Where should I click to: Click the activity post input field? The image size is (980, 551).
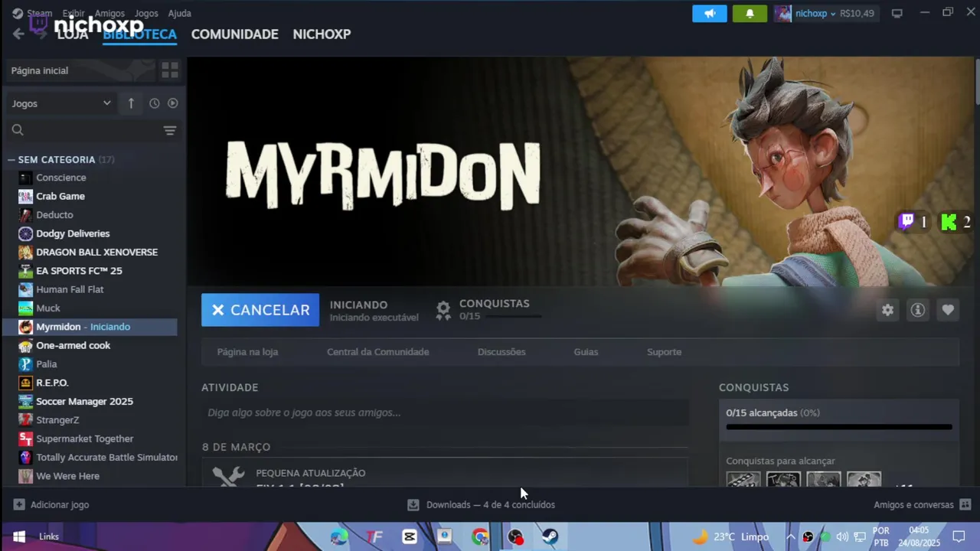[x=445, y=412]
